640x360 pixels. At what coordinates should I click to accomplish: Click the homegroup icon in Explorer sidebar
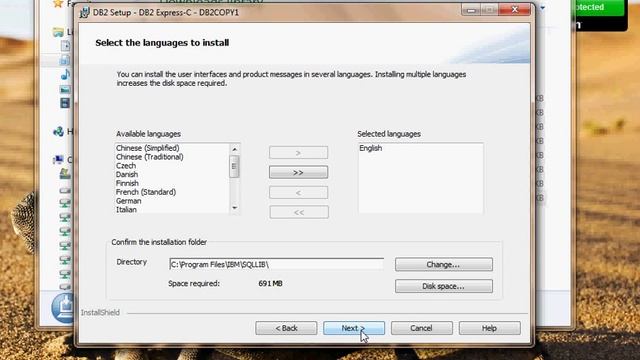coord(58,131)
